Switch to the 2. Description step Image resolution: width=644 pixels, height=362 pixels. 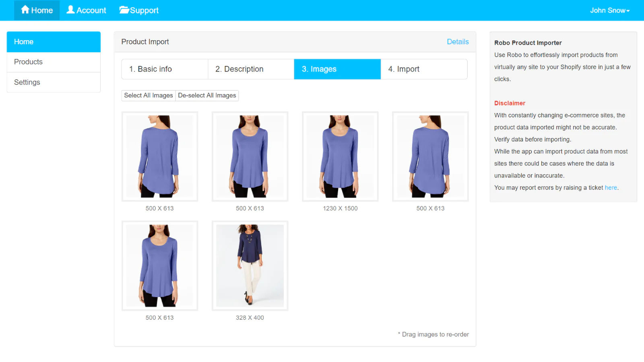[x=251, y=69]
